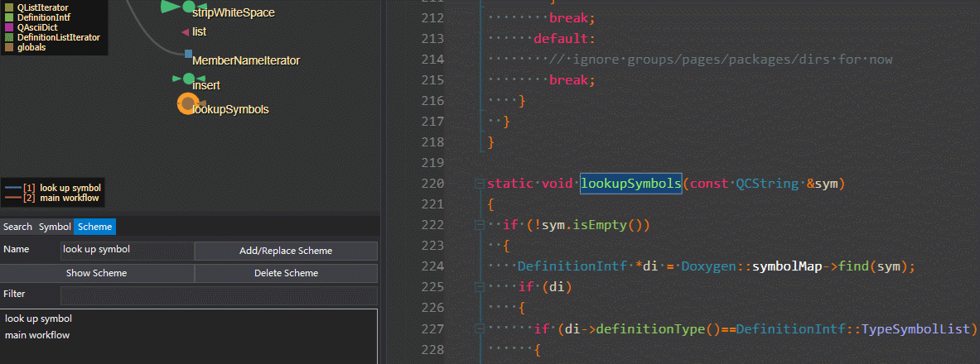Viewport: 980px width, 364px height.
Task: Select main workflow in the scheme list
Action: [37, 335]
